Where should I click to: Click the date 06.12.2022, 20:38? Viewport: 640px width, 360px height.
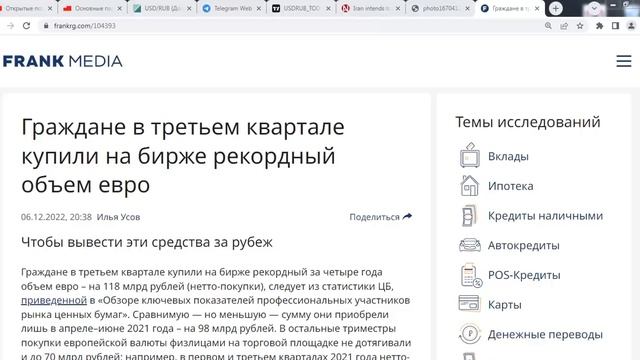tap(56, 217)
